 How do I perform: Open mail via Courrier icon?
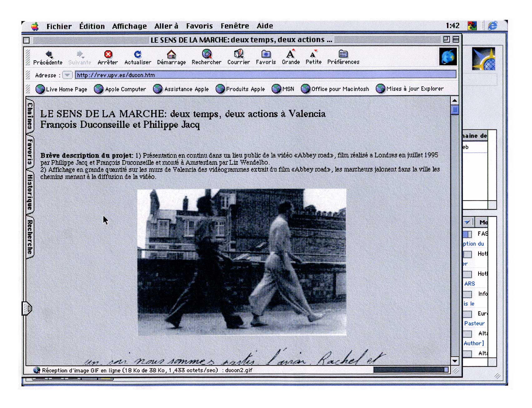[239, 54]
